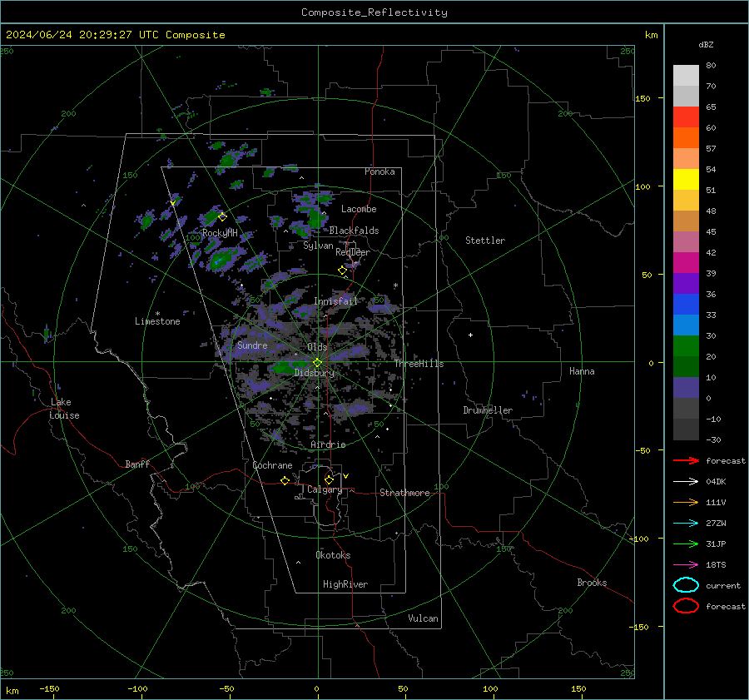The height and width of the screenshot is (700, 749).
Task: Click the yellow diamond marker beside RockyMH
Action: pos(222,217)
